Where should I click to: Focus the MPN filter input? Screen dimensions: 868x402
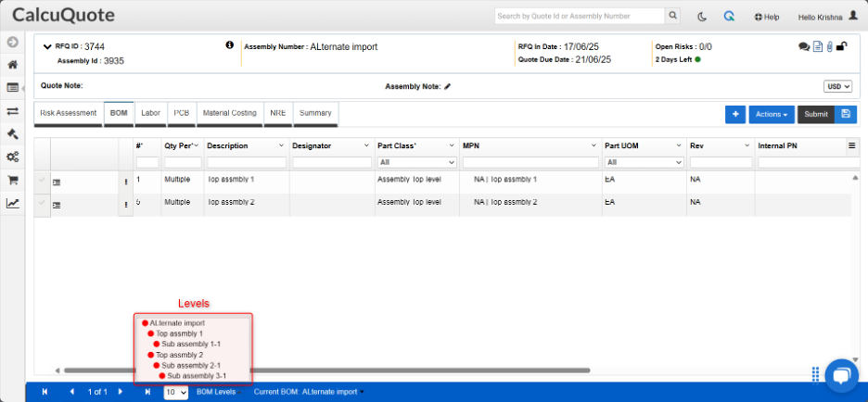530,163
